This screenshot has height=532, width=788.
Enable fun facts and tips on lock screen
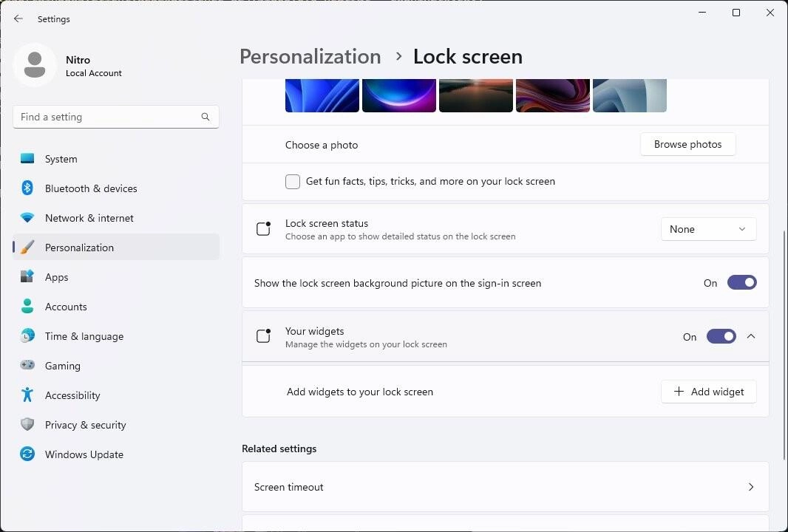coord(293,181)
